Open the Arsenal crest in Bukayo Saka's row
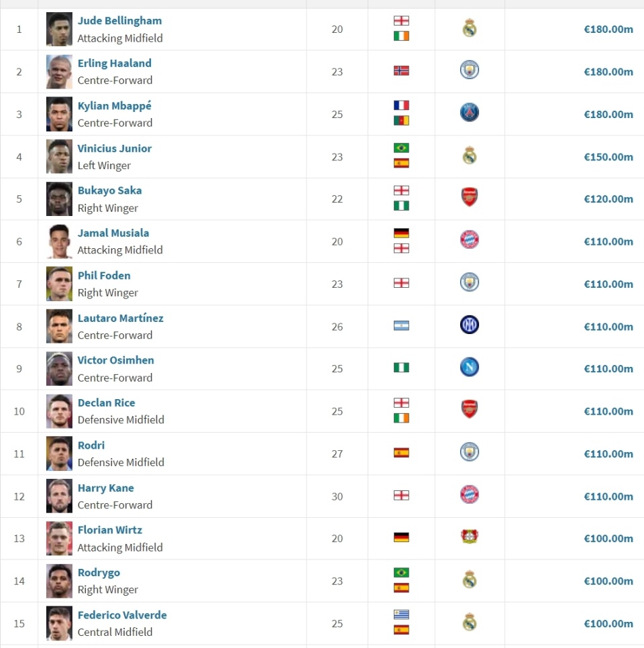Image resolution: width=644 pixels, height=648 pixels. coord(470,198)
